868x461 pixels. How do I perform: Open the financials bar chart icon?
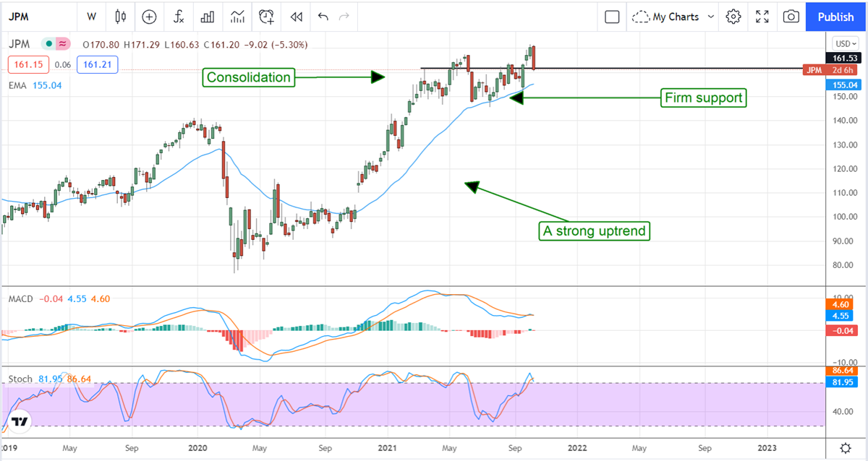[x=208, y=16]
